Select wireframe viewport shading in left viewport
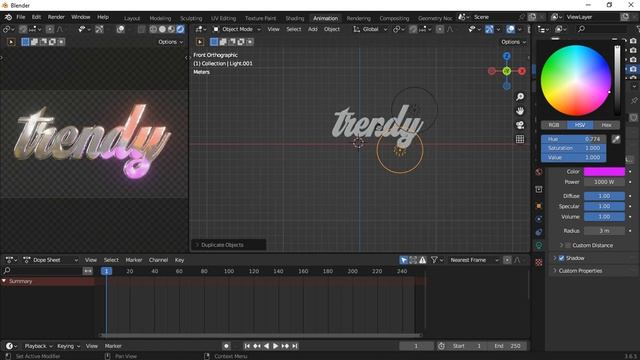Image resolution: width=640 pixels, height=360 pixels. [x=153, y=29]
